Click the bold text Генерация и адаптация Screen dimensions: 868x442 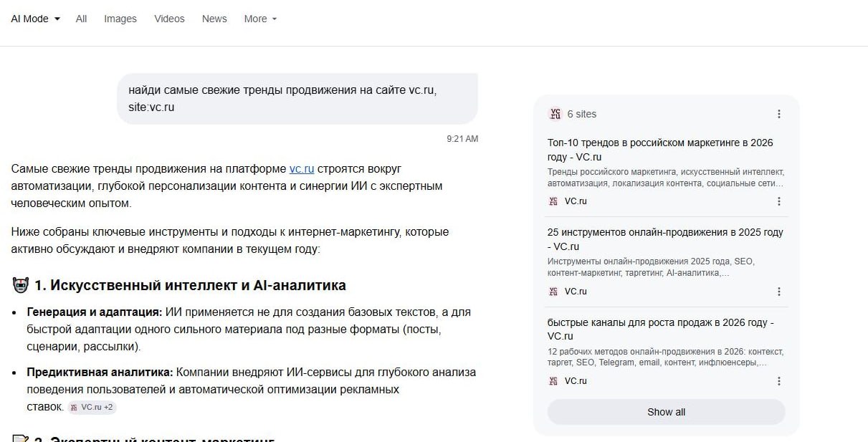95,312
